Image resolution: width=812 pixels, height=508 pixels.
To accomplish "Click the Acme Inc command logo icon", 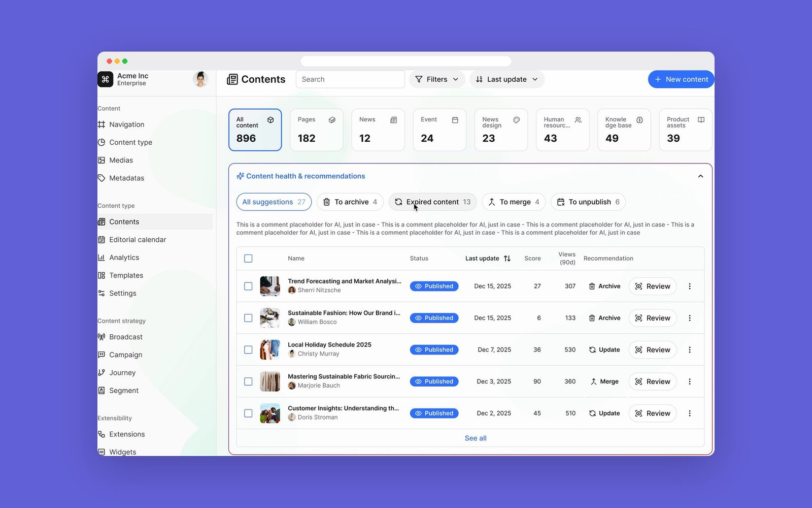I will point(105,79).
